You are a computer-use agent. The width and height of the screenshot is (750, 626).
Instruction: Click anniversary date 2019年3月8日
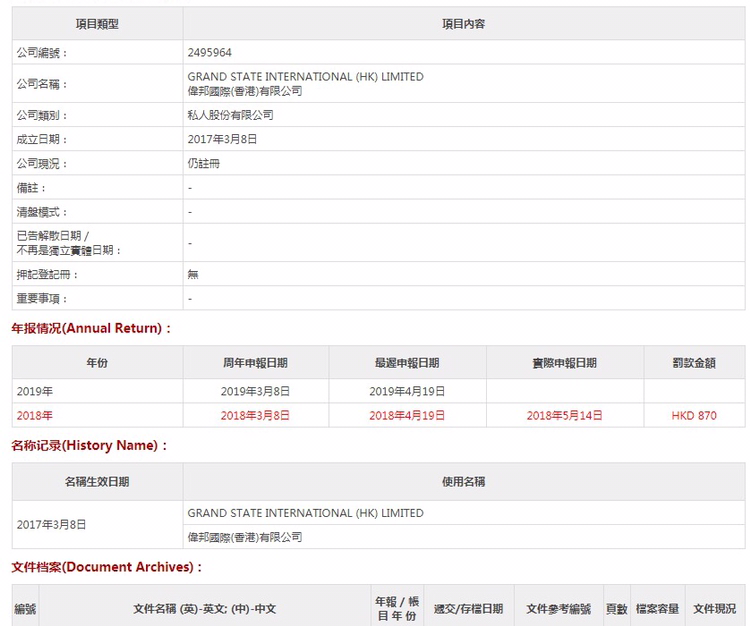255,392
